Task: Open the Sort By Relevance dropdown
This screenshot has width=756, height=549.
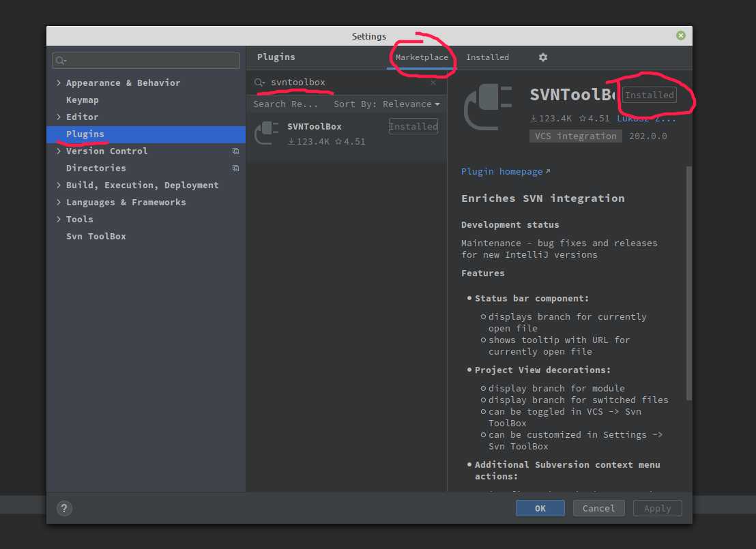Action: coord(387,104)
